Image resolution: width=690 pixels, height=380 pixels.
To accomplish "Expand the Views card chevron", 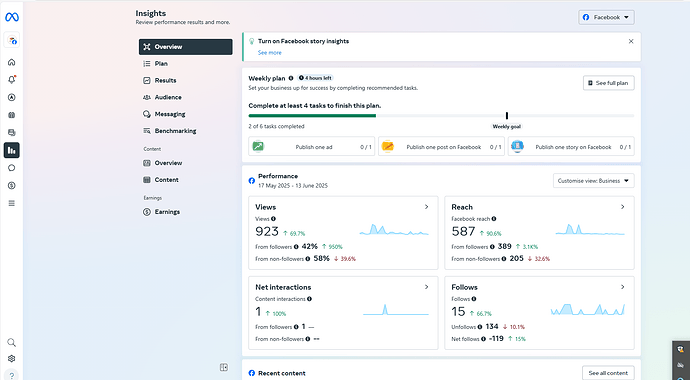I will pyautogui.click(x=426, y=207).
